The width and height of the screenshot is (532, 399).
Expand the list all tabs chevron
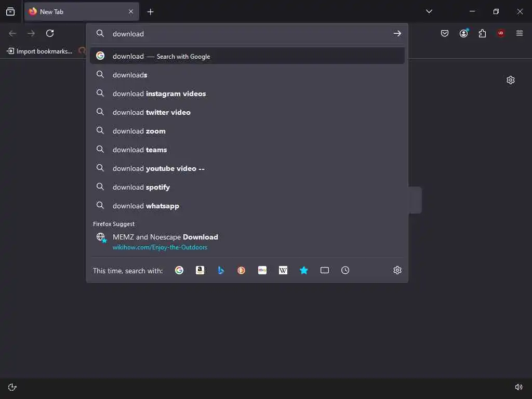429,11
